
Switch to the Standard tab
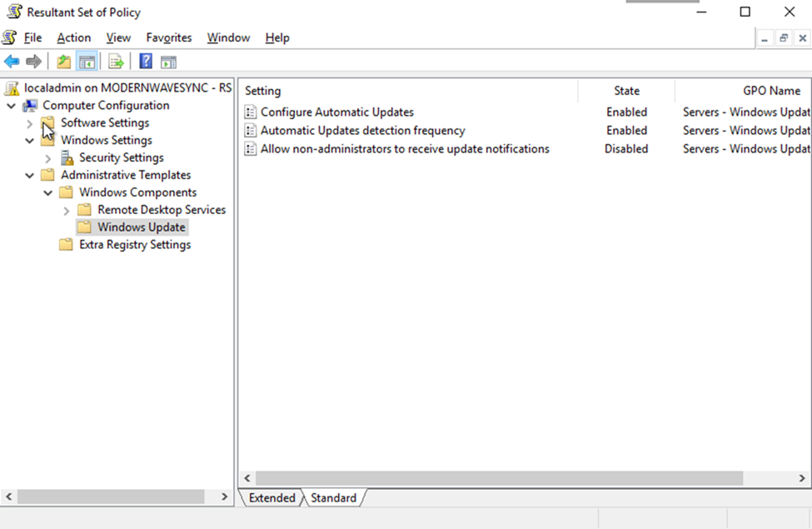pyautogui.click(x=333, y=498)
